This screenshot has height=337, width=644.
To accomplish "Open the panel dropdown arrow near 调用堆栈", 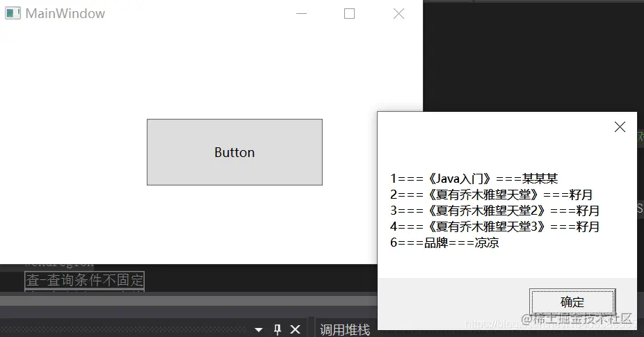I will click(x=258, y=329).
